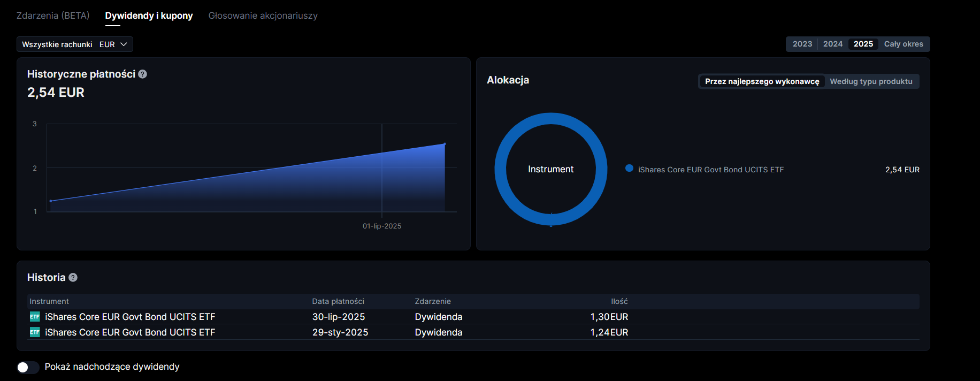This screenshot has height=381, width=980.
Task: Click help icon next to Historyczne płatności
Action: coord(142,74)
